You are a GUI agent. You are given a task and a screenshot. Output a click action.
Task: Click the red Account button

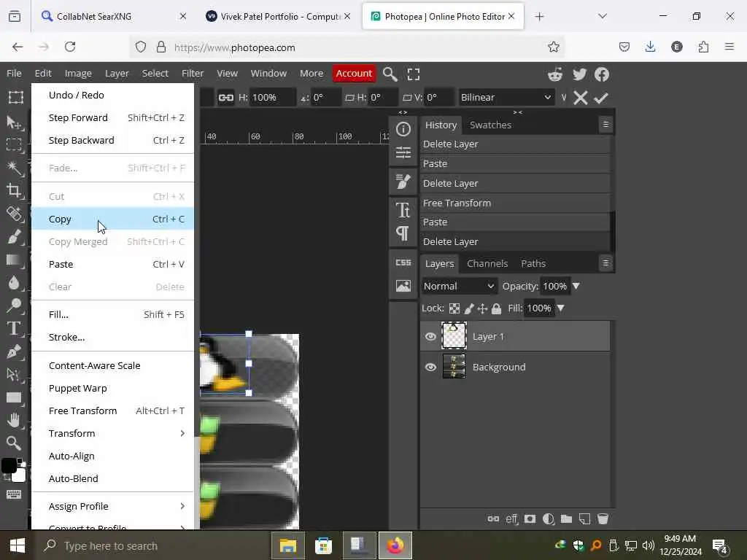[354, 74]
